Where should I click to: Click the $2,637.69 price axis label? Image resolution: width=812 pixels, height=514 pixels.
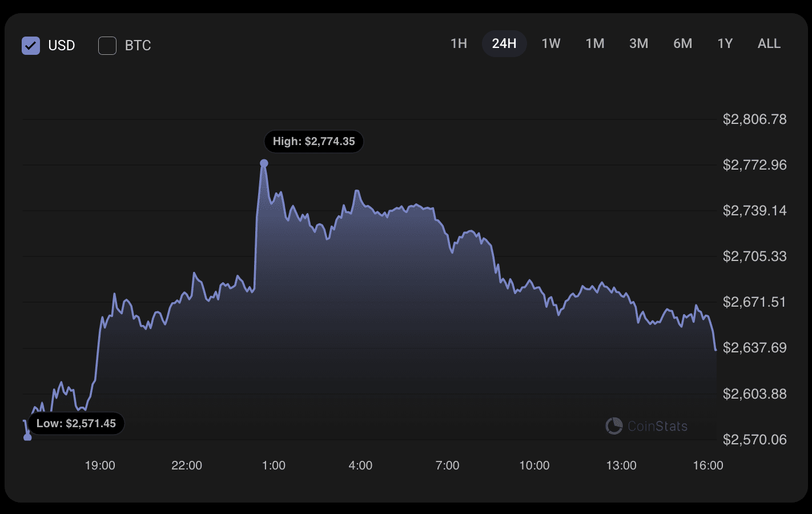pos(755,348)
